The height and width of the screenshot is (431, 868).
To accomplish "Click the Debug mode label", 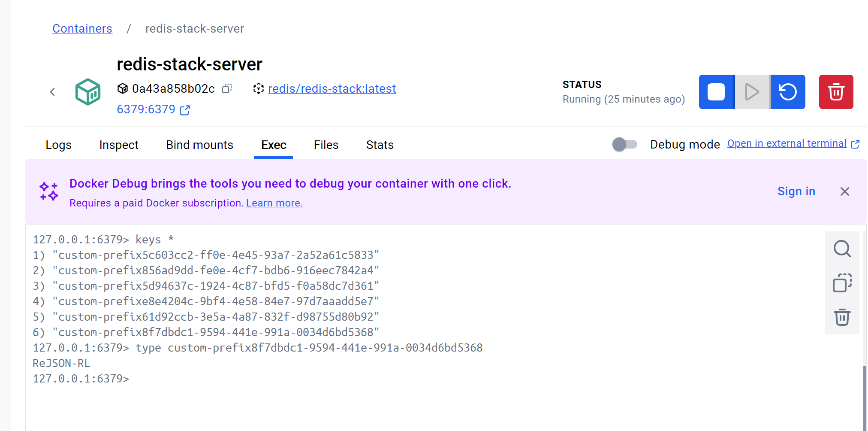I will [685, 144].
